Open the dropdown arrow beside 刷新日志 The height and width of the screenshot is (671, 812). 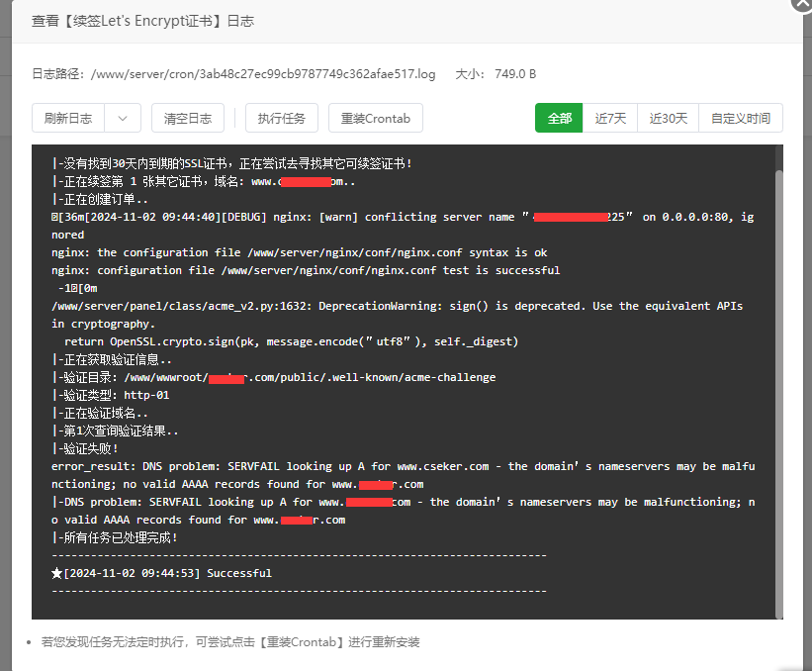click(123, 118)
